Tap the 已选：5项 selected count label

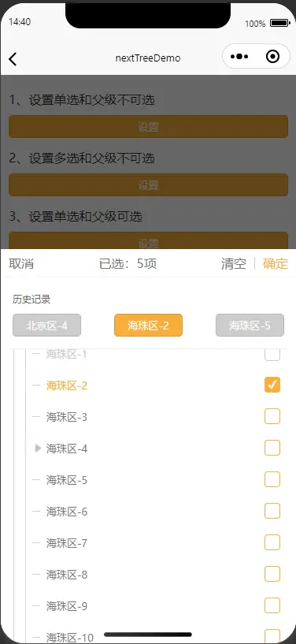tap(128, 264)
